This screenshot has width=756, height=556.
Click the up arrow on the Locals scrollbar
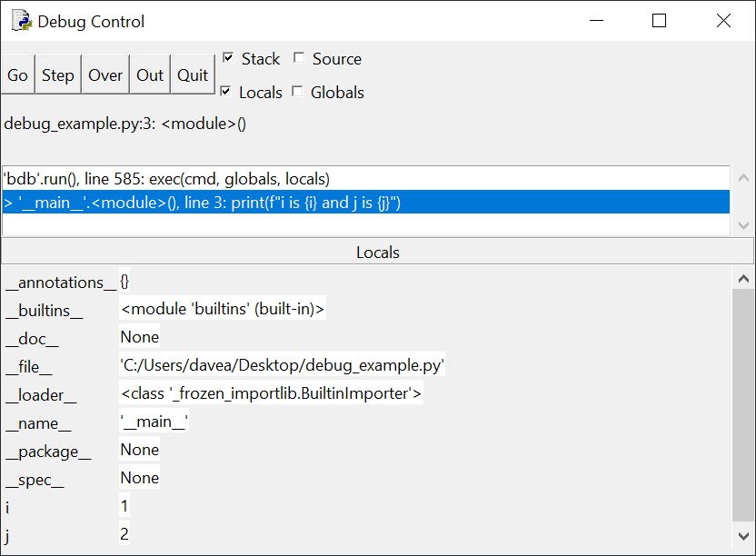point(743,279)
